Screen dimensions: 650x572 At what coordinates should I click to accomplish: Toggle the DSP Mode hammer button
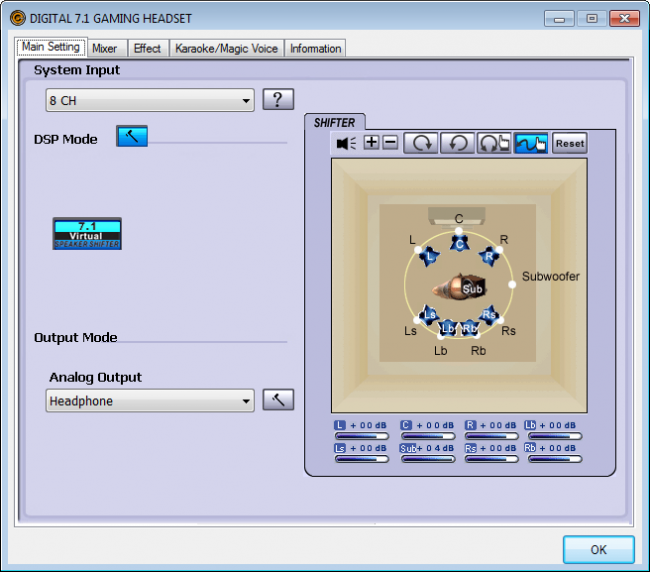click(132, 136)
